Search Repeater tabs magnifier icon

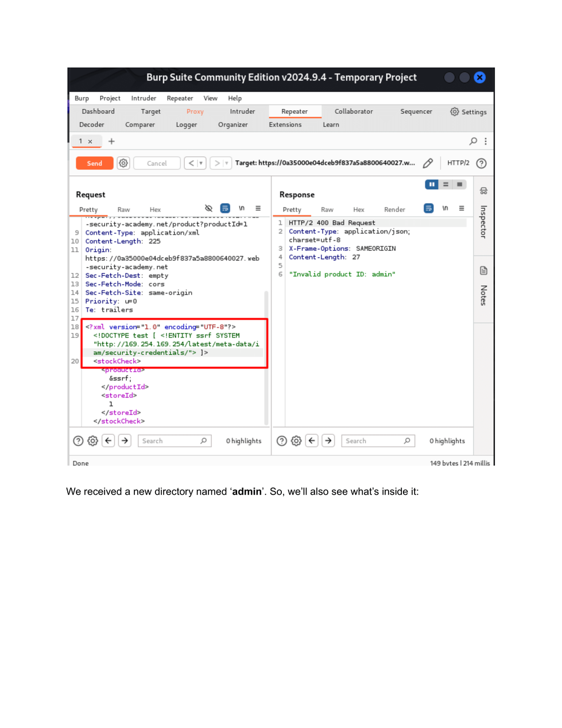473,141
